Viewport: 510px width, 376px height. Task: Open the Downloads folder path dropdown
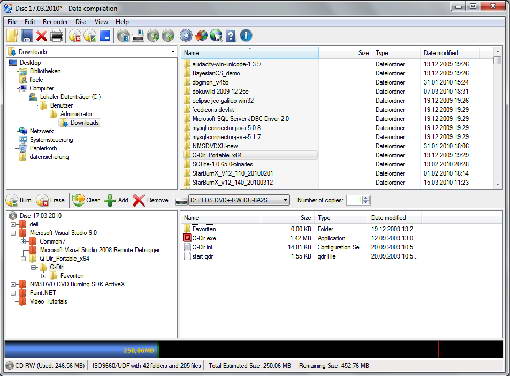tap(173, 52)
